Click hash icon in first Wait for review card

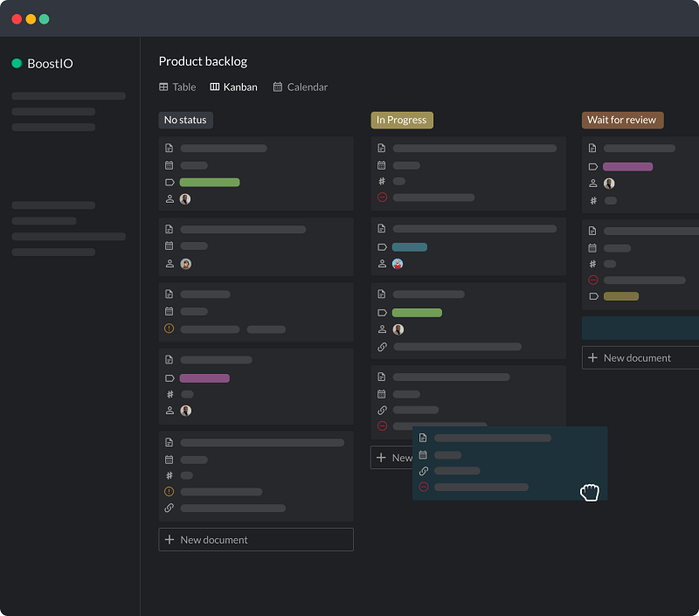pyautogui.click(x=593, y=201)
